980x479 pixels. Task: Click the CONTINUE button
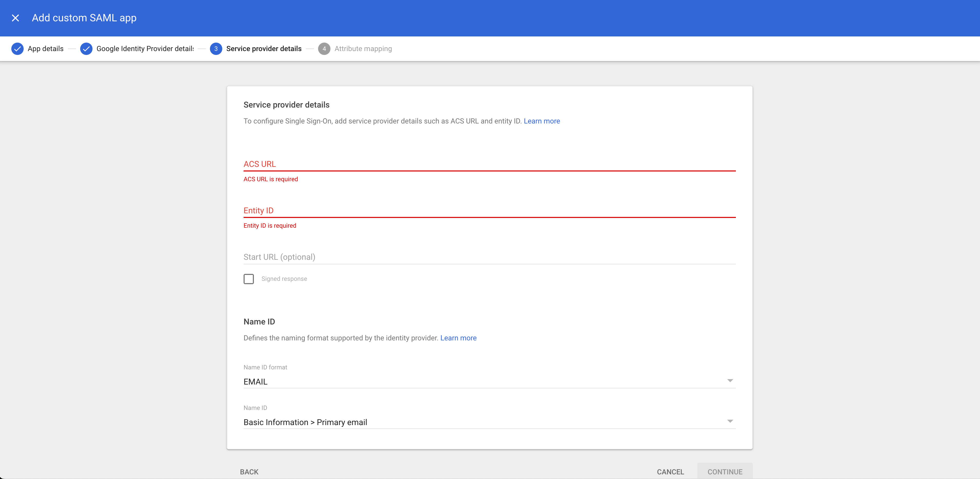point(725,471)
